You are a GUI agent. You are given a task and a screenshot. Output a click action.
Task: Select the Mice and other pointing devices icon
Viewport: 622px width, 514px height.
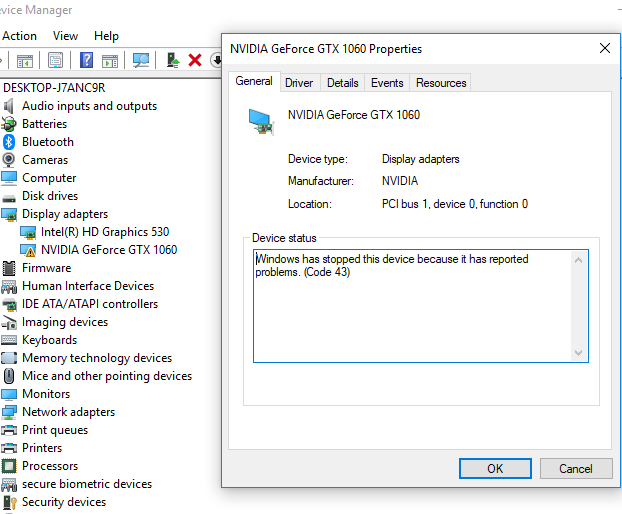(9, 376)
